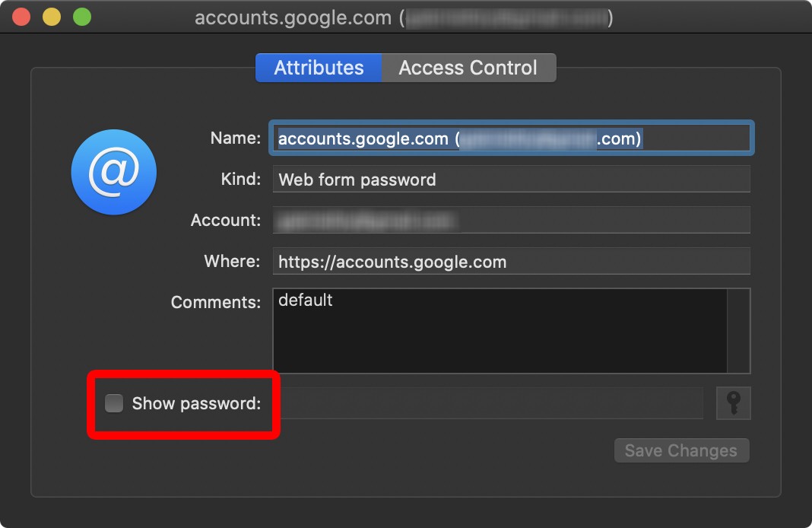Click the blue @ internet password icon
The width and height of the screenshot is (812, 528).
click(x=114, y=172)
